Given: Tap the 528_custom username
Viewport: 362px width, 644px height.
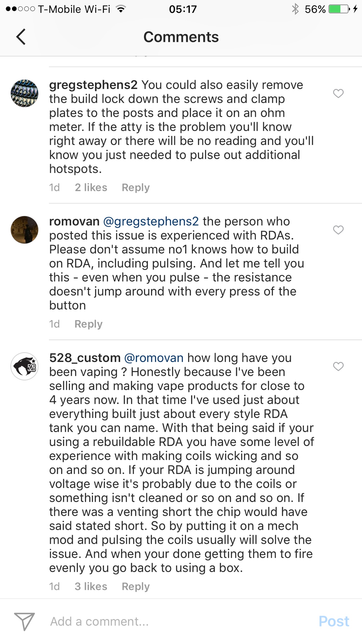Looking at the screenshot, I should coord(85,358).
